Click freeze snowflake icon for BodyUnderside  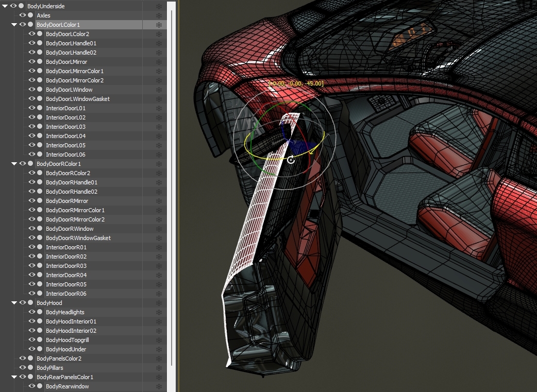coord(159,6)
